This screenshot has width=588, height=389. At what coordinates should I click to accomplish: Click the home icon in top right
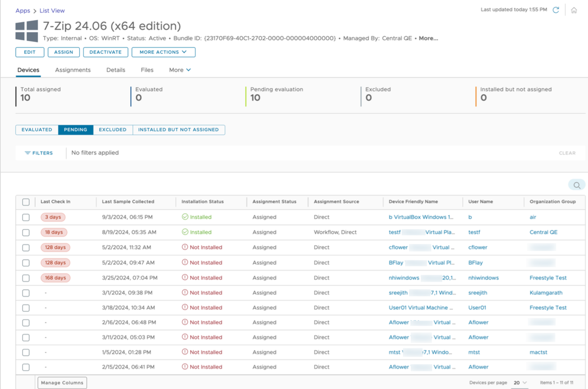click(x=574, y=10)
